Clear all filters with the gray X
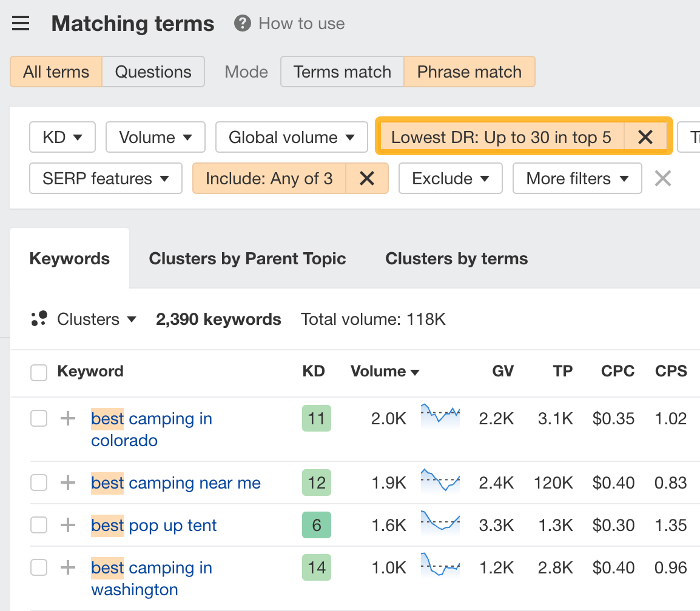Image resolution: width=700 pixels, height=611 pixels. click(x=662, y=178)
